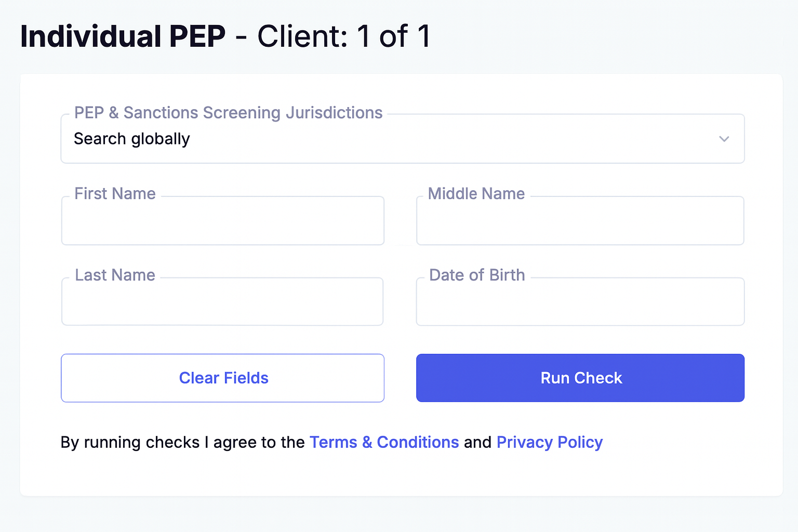
Task: Click the First Name floating label
Action: [115, 194]
